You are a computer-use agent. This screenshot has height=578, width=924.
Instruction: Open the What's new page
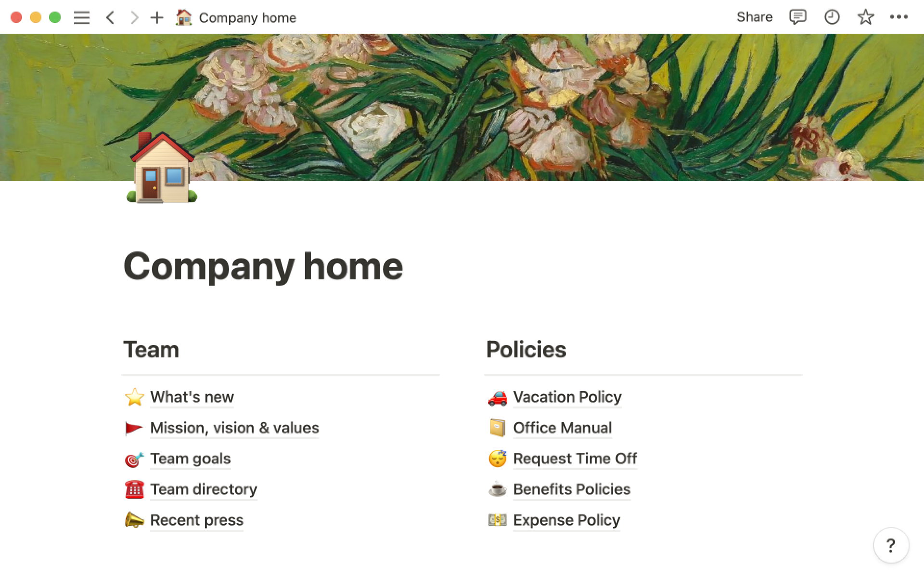[192, 397]
